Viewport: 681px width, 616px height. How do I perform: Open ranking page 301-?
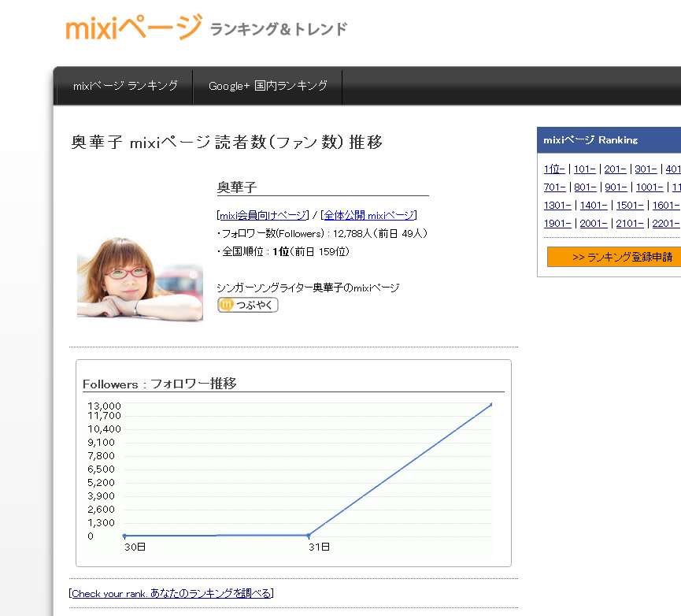coord(646,169)
